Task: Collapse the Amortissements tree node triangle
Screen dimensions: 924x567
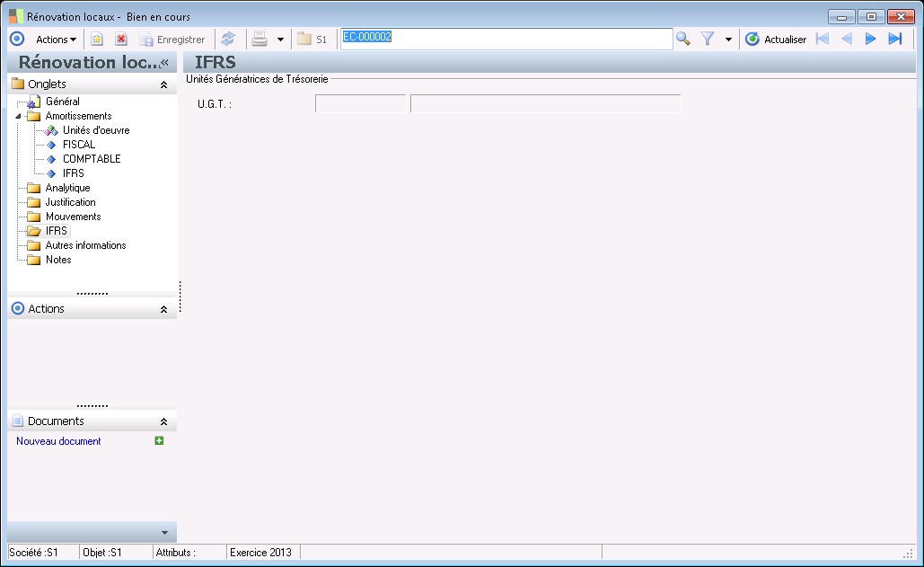Action: coord(18,116)
